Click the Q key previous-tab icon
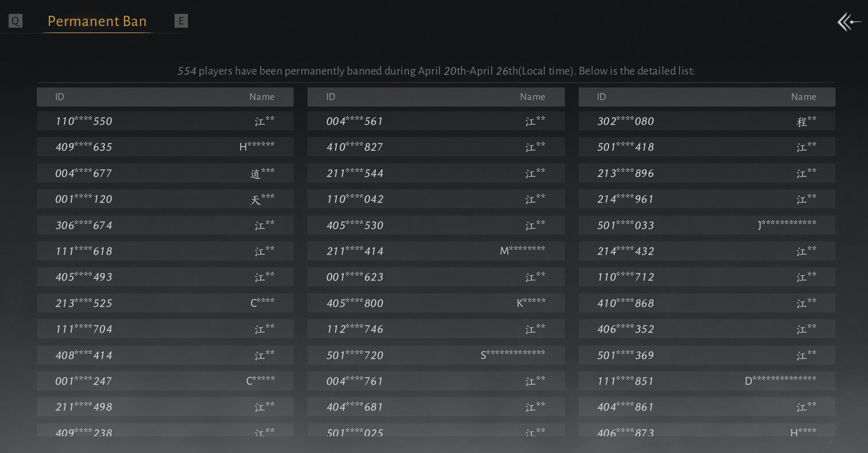This screenshot has height=453, width=868. click(x=15, y=21)
